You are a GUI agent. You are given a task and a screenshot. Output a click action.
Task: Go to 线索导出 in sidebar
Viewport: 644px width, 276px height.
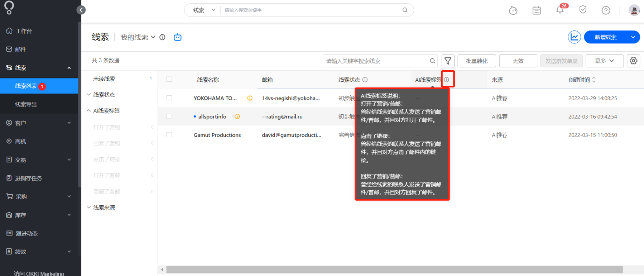26,104
